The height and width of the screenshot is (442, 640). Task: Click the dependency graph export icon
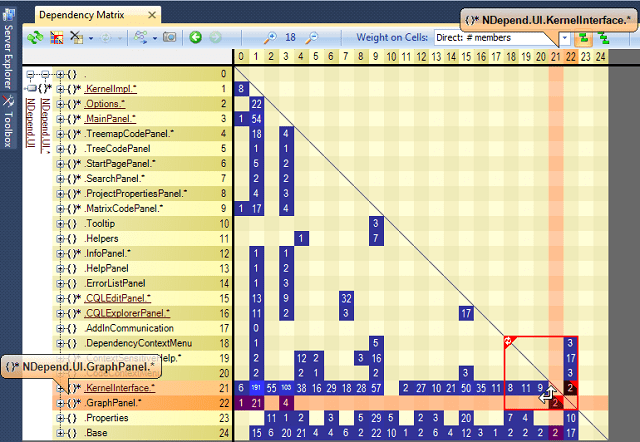(140, 38)
